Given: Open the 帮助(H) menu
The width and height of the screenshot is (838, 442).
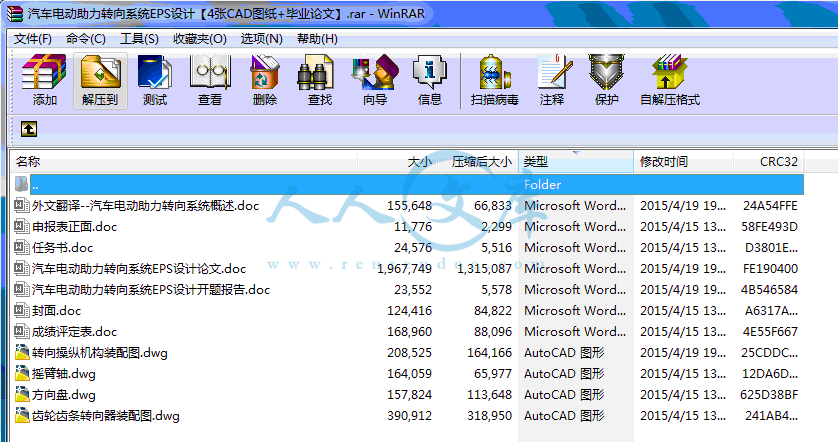Looking at the screenshot, I should [x=317, y=39].
